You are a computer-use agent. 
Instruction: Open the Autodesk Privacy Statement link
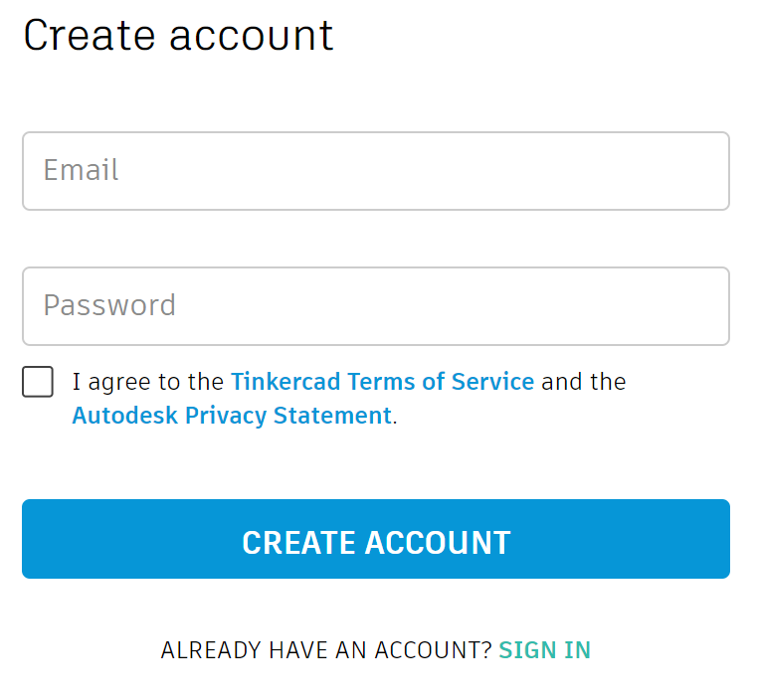click(232, 416)
